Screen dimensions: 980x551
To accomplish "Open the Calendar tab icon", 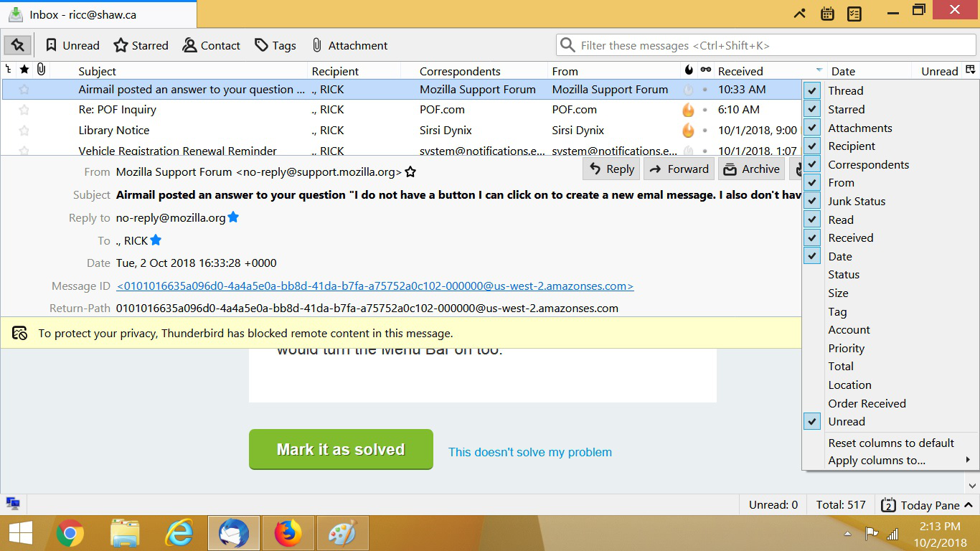I will (826, 14).
